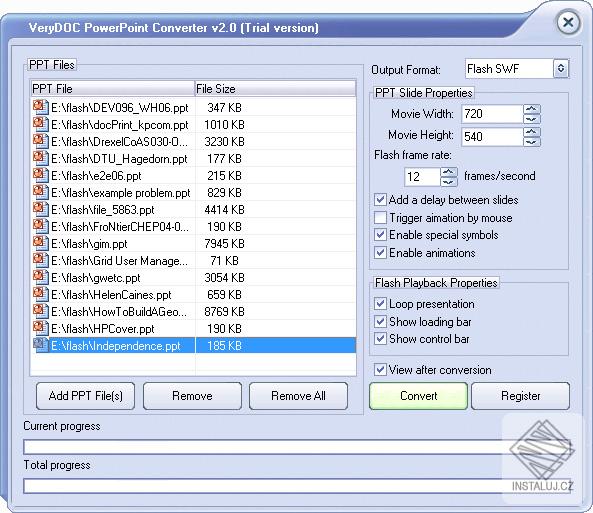This screenshot has width=593, height=513.
Task: Increase Flash frame rate value
Action: click(x=449, y=172)
